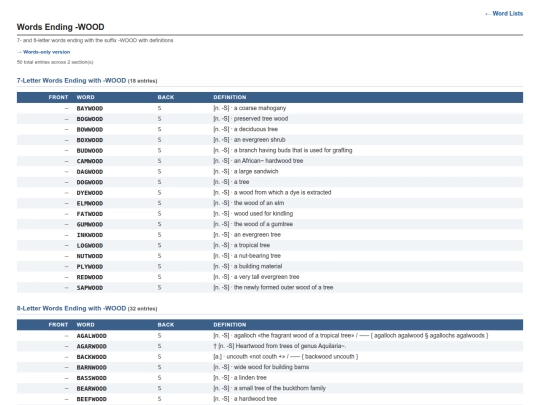This screenshot has height=405, width=540.
Task: Click the definition 'preserved tree wood'
Action: (x=261, y=118)
